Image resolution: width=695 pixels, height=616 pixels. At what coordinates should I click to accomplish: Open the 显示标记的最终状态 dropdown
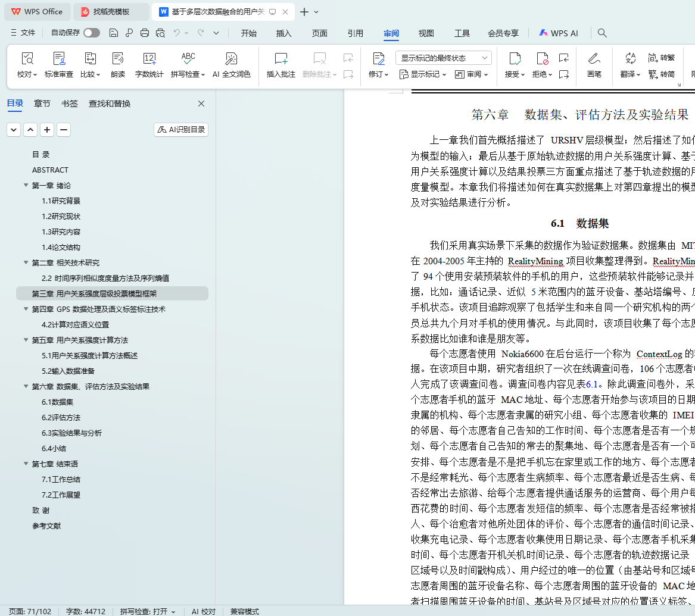point(443,58)
